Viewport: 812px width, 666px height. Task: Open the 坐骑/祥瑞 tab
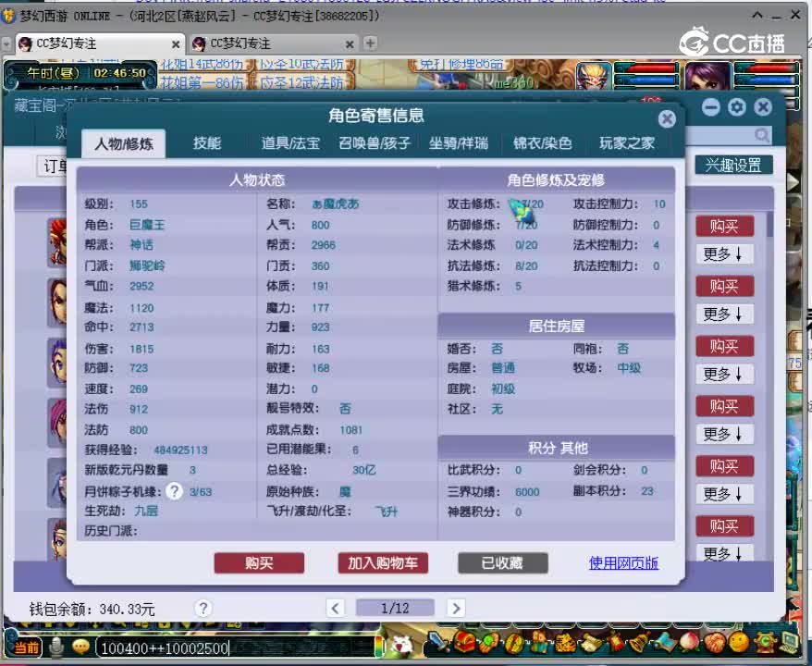459,143
